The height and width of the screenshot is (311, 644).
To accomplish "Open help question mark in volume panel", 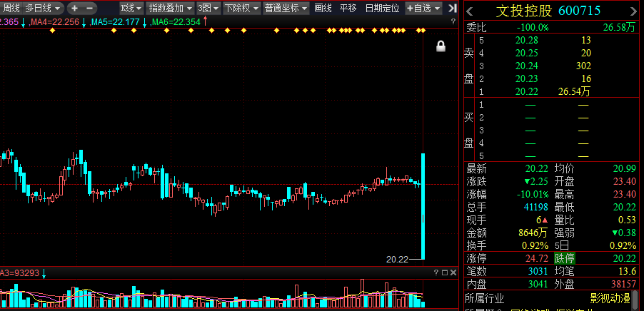I will (436, 272).
